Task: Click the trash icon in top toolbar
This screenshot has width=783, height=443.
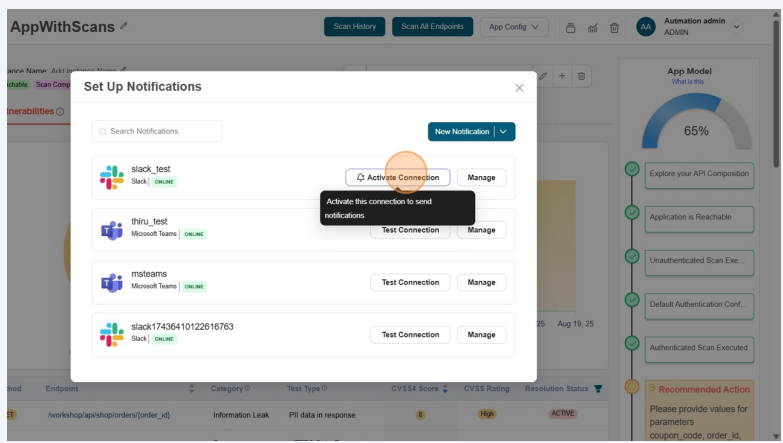Action: (615, 27)
